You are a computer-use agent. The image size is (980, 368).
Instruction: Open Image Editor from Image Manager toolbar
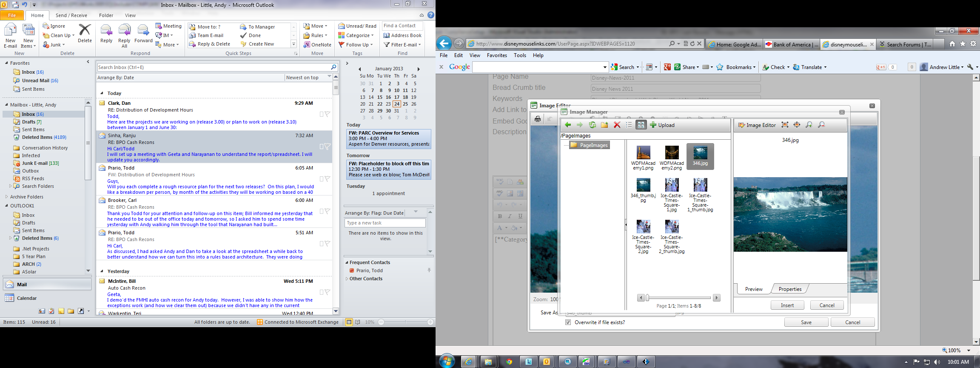(x=757, y=125)
